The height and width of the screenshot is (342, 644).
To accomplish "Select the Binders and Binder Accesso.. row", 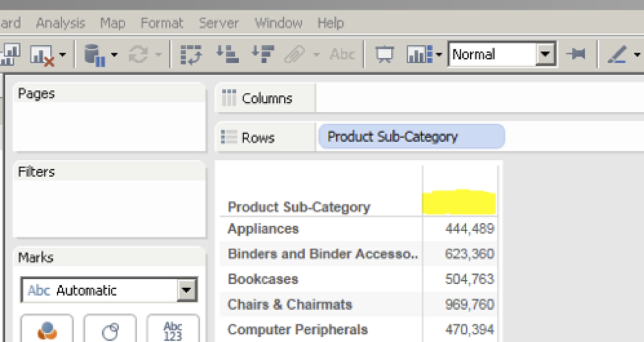I will click(x=323, y=254).
